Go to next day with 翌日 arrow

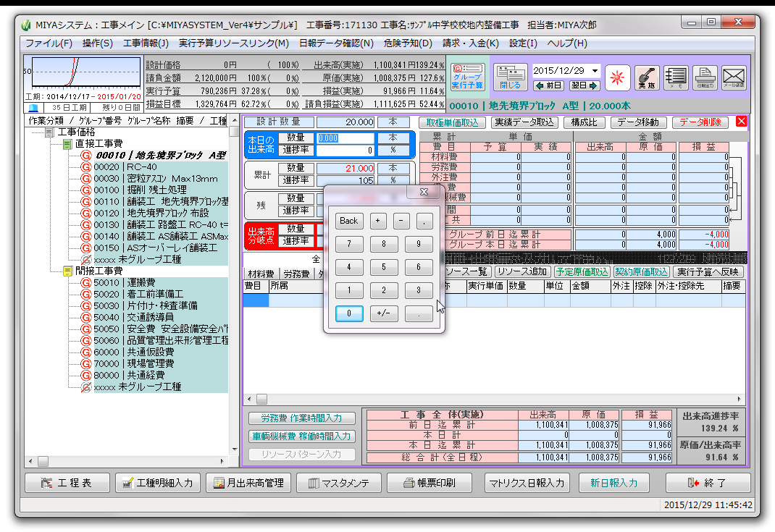pos(585,85)
